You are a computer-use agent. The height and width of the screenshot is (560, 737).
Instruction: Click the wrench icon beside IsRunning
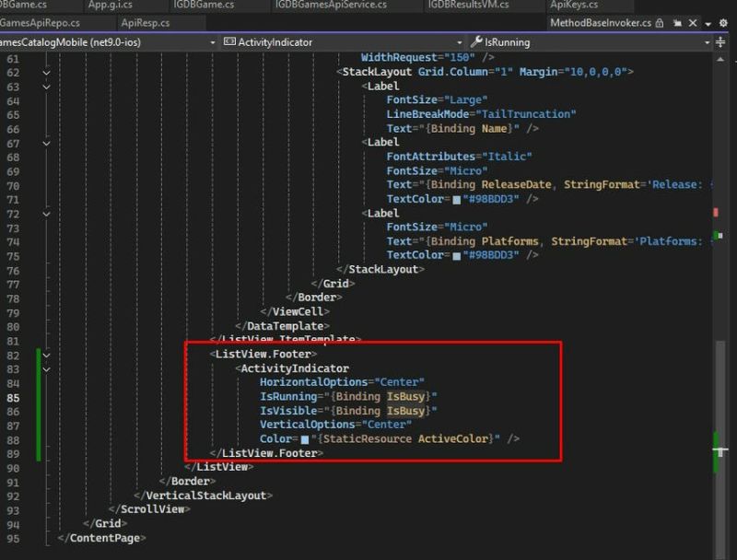(x=477, y=42)
